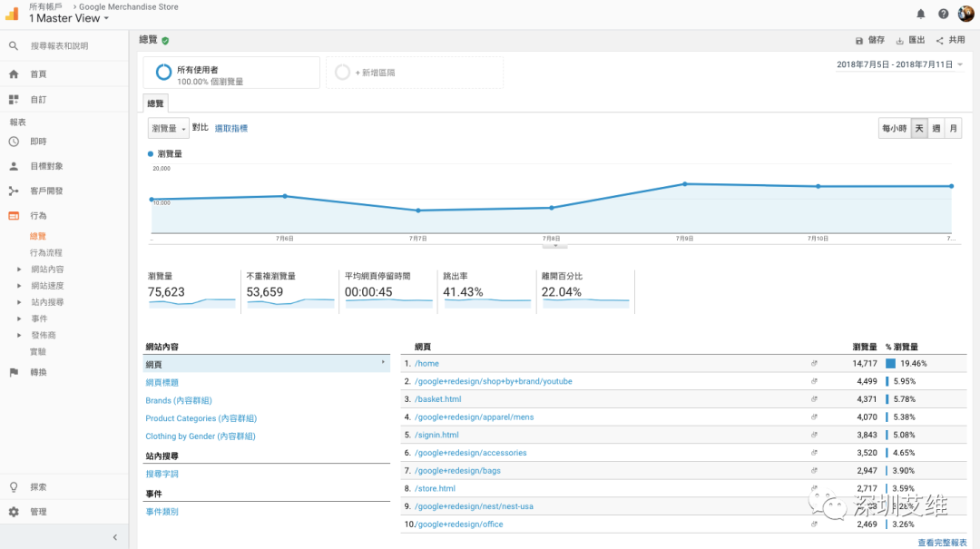Expand 網站速度 in the sidebar

point(19,286)
